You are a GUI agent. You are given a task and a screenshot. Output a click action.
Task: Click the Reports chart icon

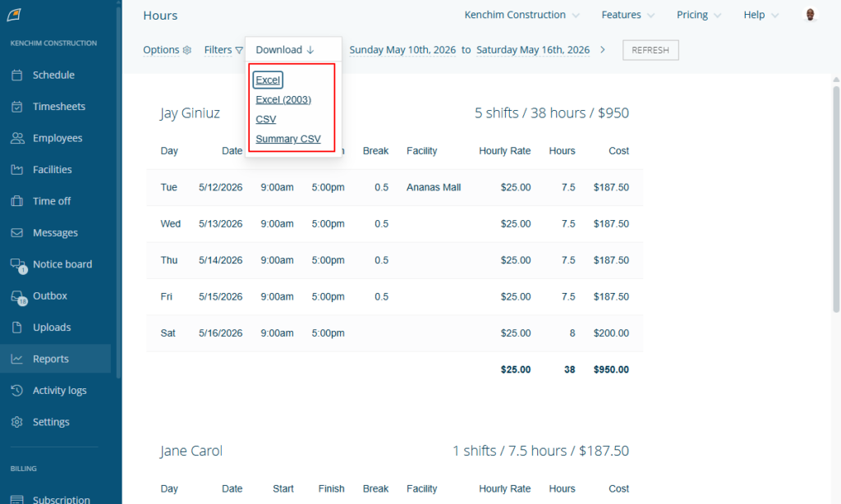pyautogui.click(x=17, y=360)
